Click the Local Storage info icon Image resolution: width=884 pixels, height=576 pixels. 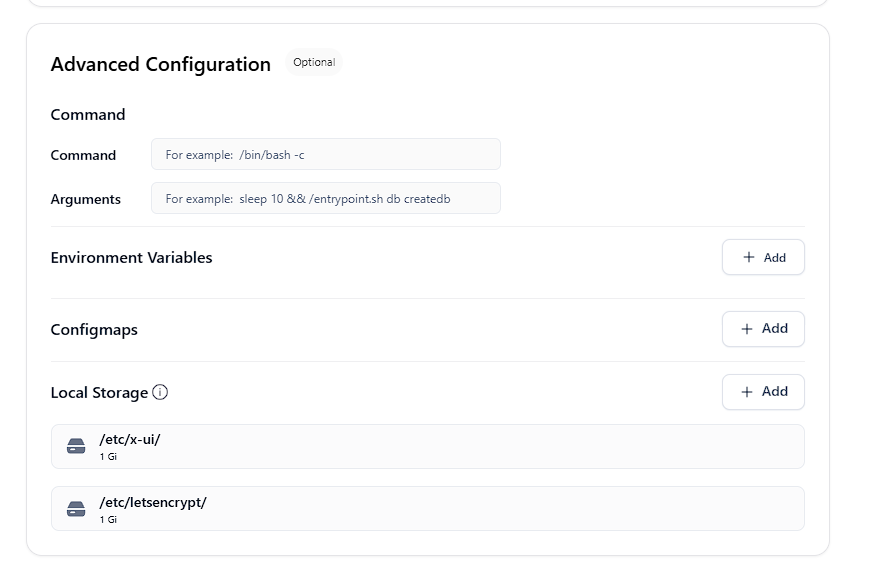[160, 392]
